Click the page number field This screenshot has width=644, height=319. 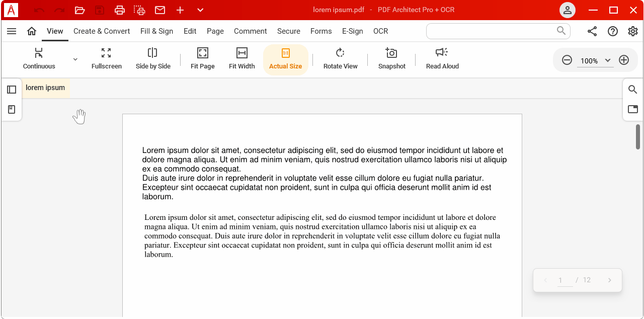pyautogui.click(x=565, y=280)
